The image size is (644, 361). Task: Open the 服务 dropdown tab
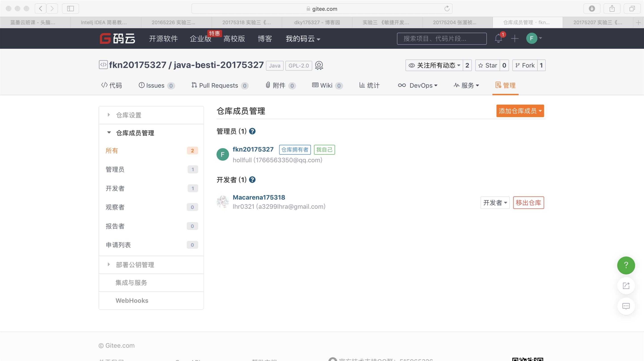[466, 85]
